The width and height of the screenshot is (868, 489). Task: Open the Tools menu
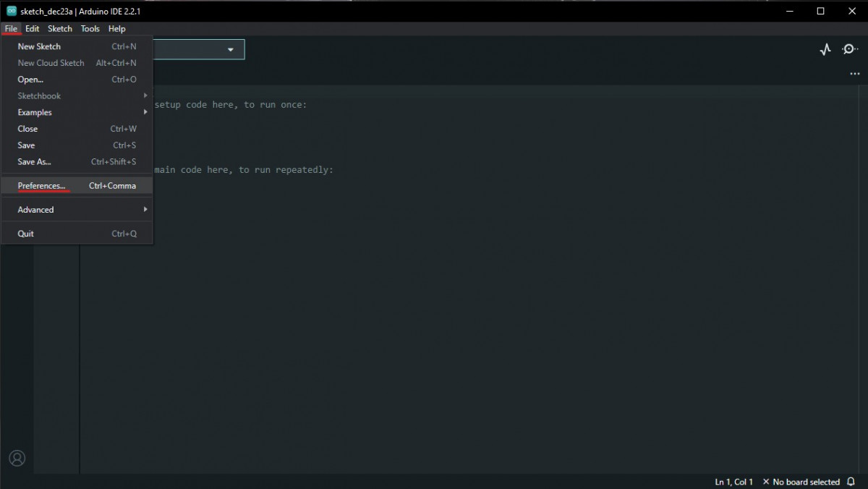[x=90, y=29]
